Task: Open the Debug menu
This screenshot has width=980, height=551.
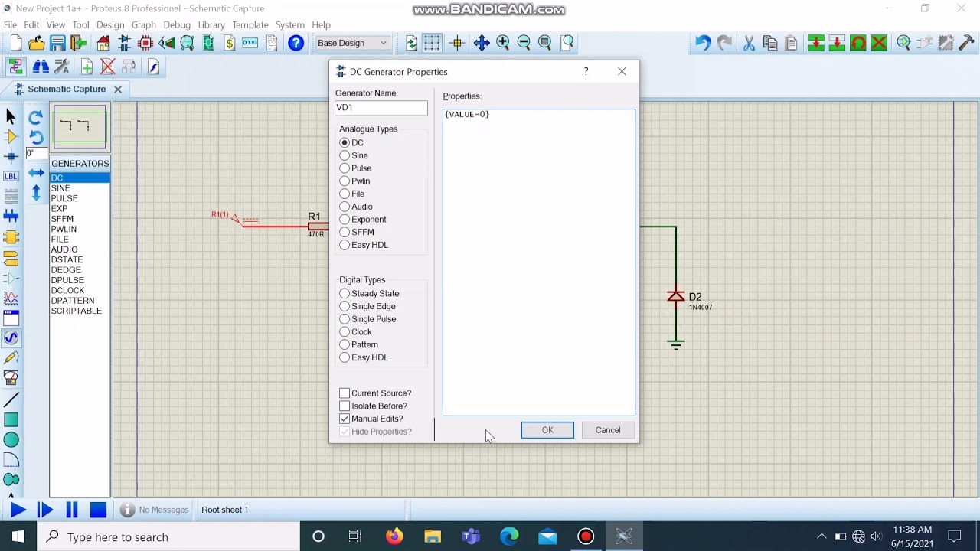Action: 176,24
